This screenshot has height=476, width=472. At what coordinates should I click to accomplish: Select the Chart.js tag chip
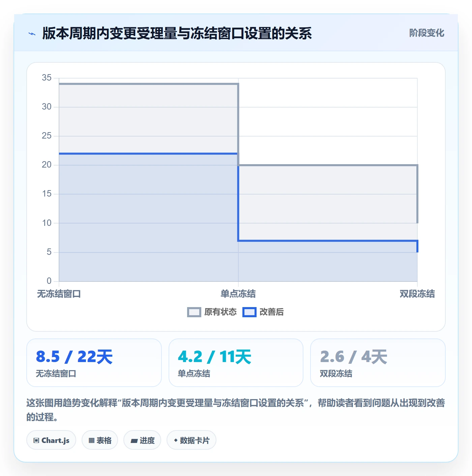pos(51,440)
